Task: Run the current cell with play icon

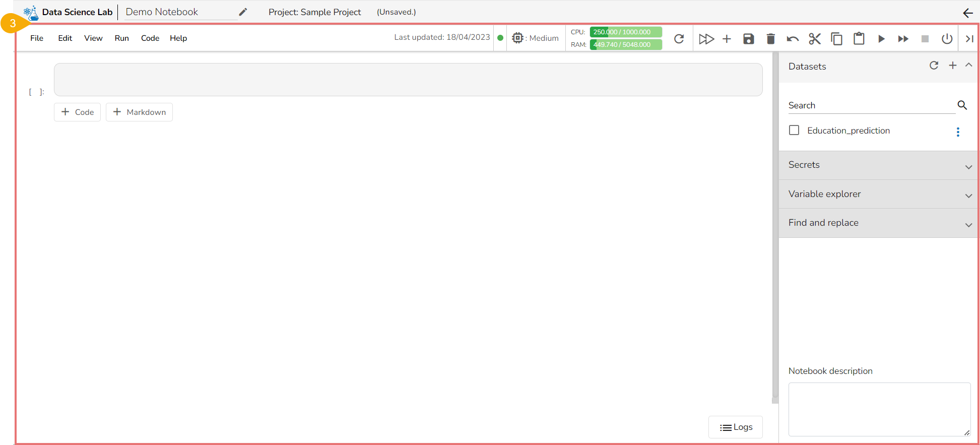Action: click(x=881, y=39)
